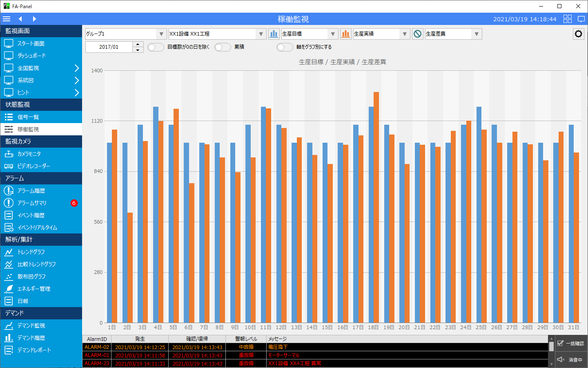Open the tile layout grid icon
This screenshot has width=588, height=368.
click(568, 19)
